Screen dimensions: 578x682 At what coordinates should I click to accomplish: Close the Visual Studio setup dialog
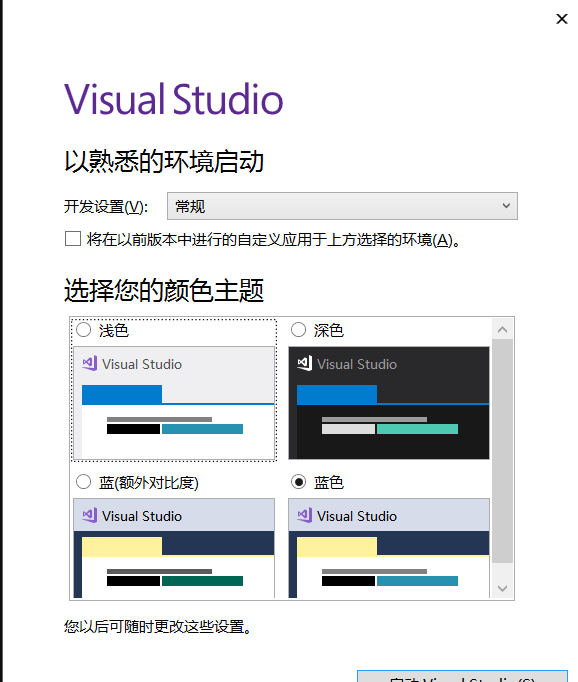[562, 19]
